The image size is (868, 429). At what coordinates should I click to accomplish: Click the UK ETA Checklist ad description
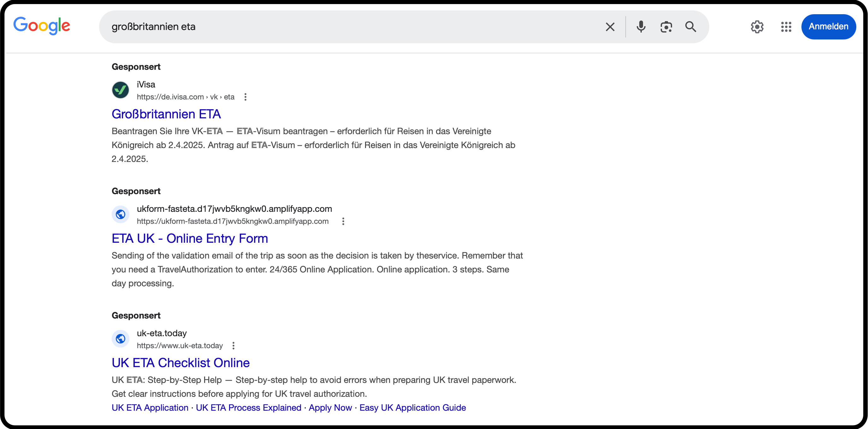(x=314, y=387)
